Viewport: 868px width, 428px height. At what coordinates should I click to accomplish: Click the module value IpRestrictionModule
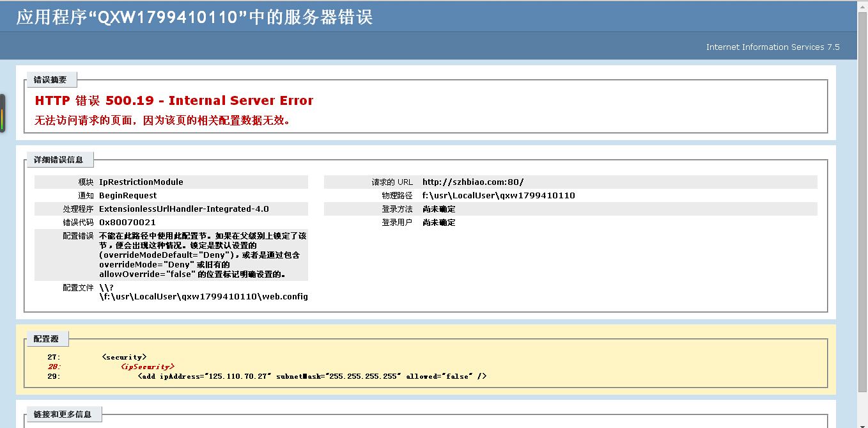pyautogui.click(x=141, y=182)
